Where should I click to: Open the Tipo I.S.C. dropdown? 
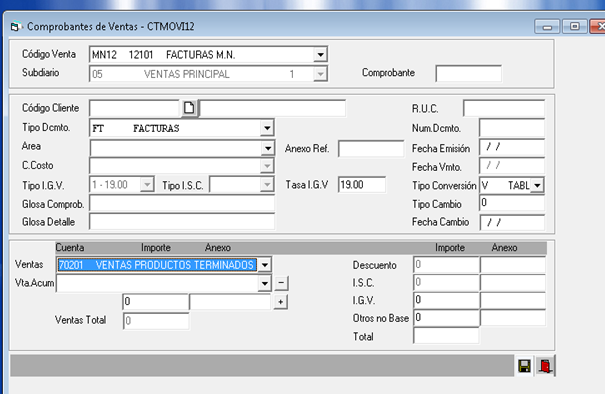coord(267,185)
